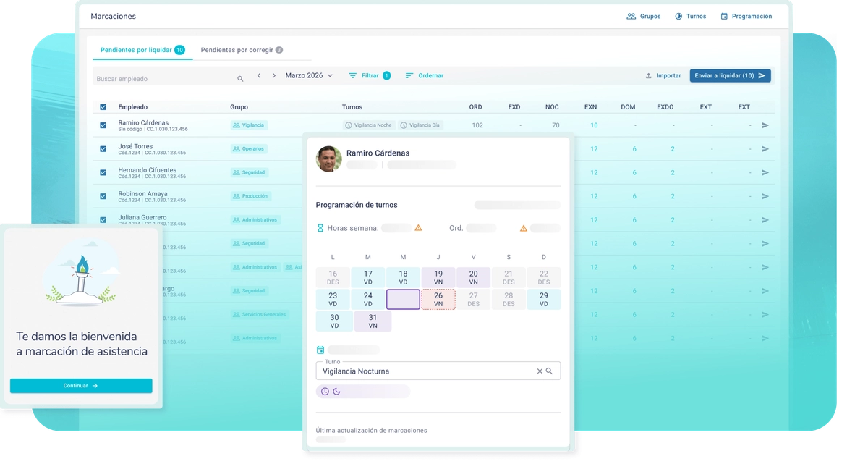Select day 31 VN in calendar
Viewport: 868px width, 464px height.
[373, 321]
